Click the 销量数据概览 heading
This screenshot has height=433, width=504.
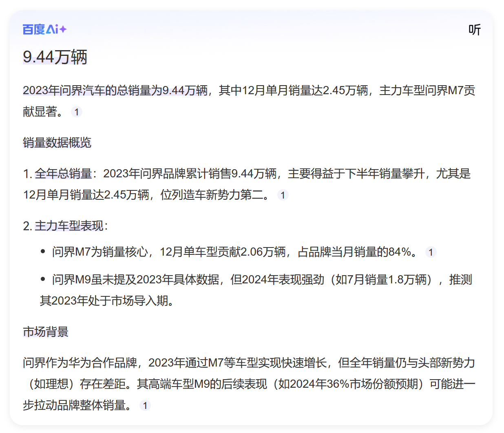(57, 142)
